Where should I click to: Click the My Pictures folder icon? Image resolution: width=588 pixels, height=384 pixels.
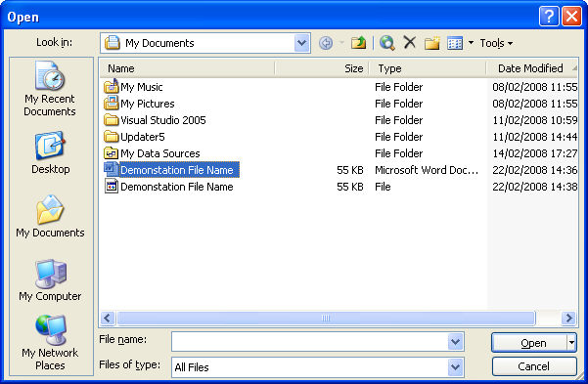coord(111,103)
